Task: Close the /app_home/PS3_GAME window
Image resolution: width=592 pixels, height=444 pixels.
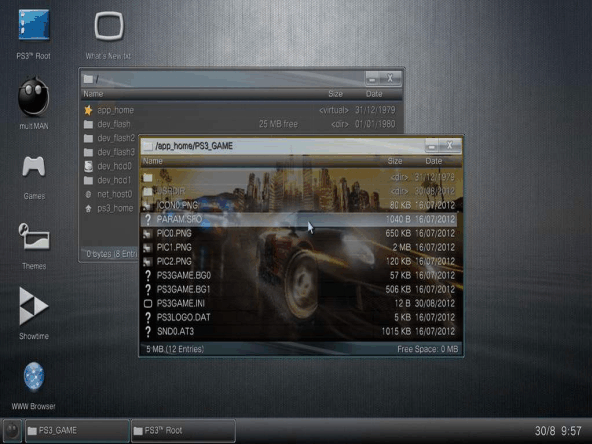Action: [450, 146]
